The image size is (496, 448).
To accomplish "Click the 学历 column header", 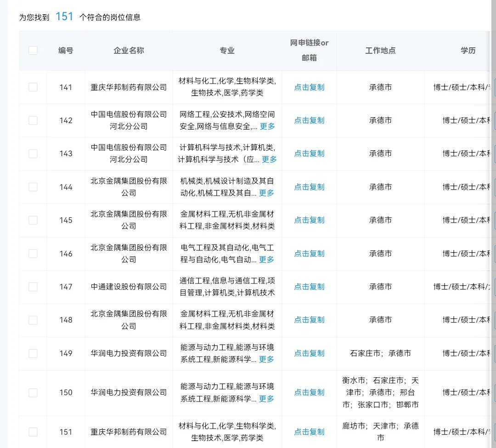I will coord(468,50).
